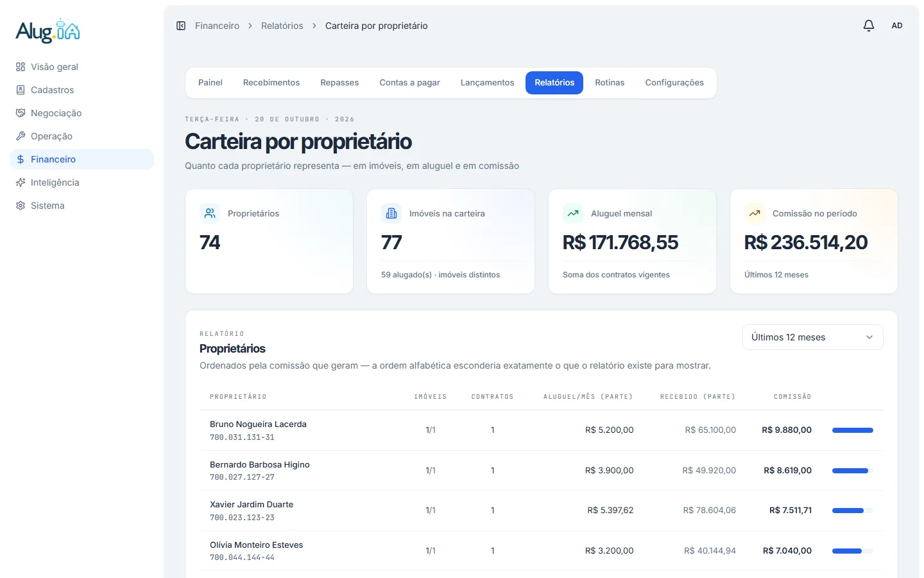Open the notifications bell
The width and height of the screenshot is (924, 578).
869,26
